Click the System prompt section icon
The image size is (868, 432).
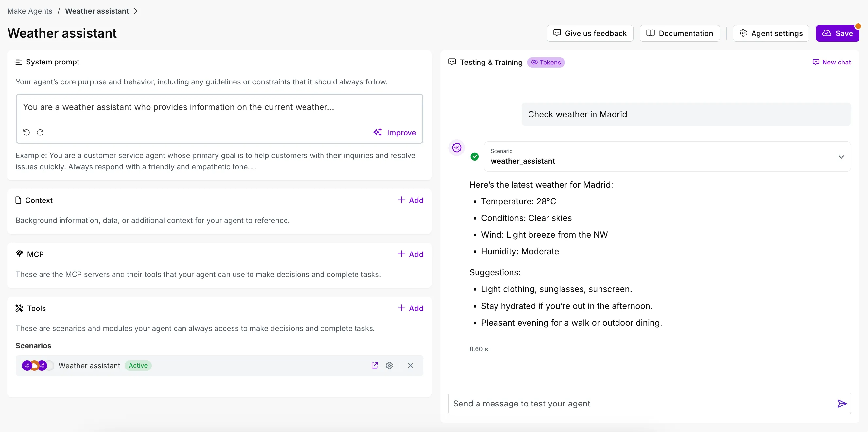19,62
